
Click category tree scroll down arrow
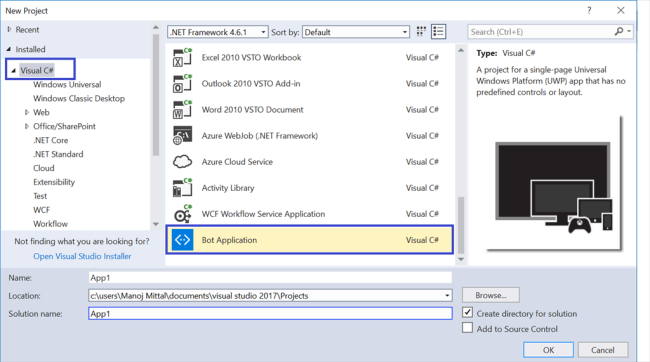[156, 224]
